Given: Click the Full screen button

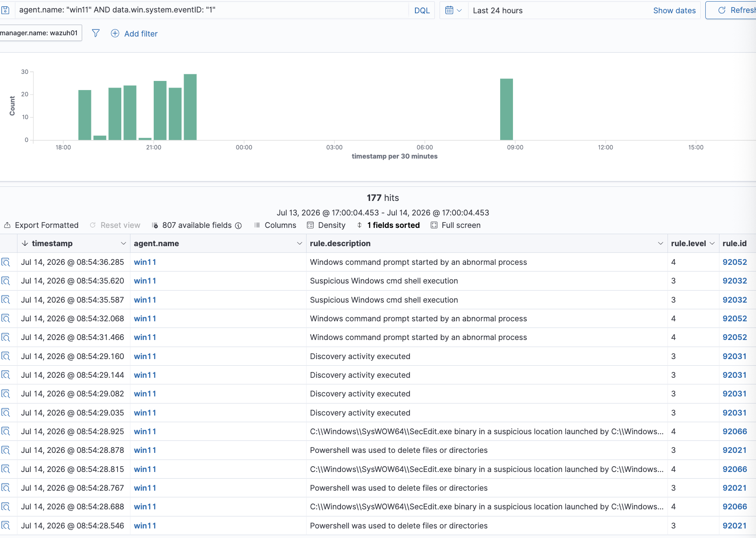Looking at the screenshot, I should (x=456, y=225).
